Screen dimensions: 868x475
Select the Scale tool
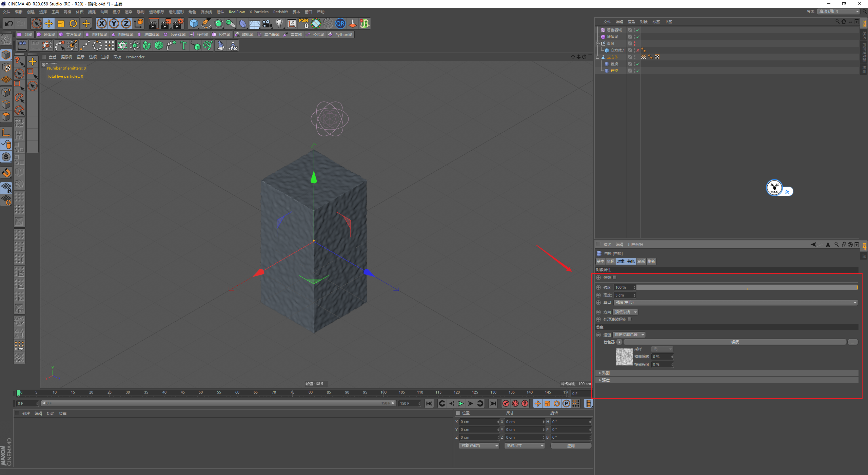[x=61, y=23]
